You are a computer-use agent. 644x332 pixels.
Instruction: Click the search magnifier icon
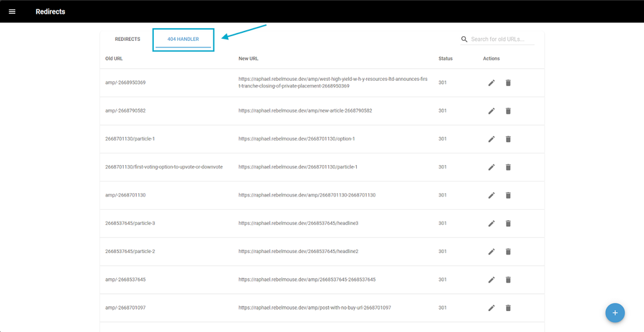(x=464, y=39)
